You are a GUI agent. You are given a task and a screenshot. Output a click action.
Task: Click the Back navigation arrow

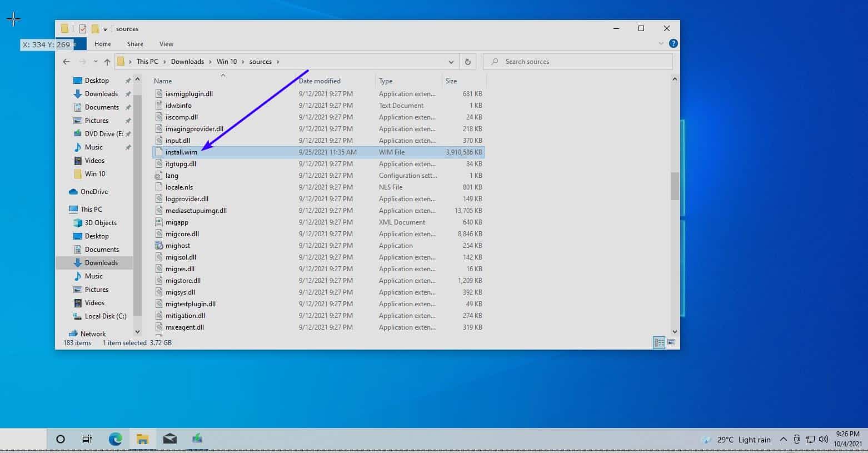pos(66,62)
